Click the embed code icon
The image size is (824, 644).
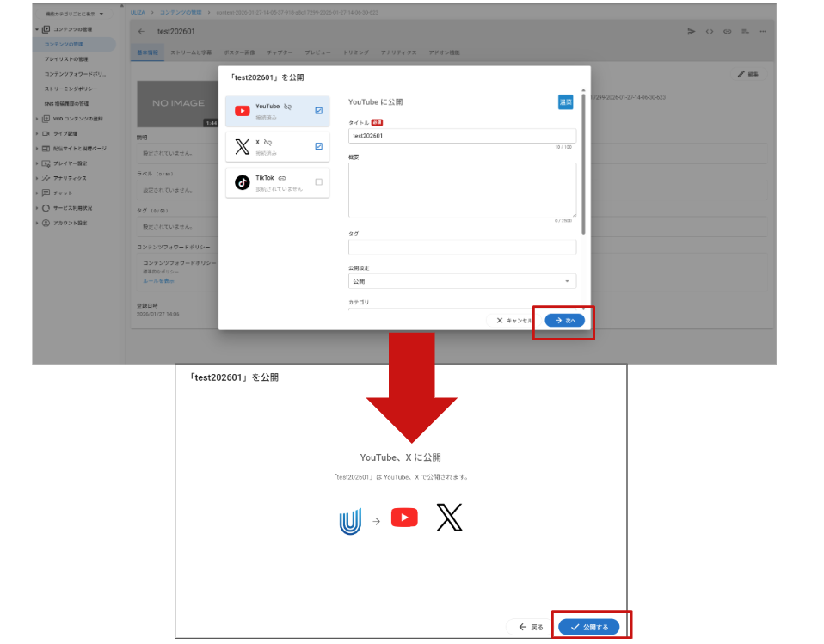(710, 32)
